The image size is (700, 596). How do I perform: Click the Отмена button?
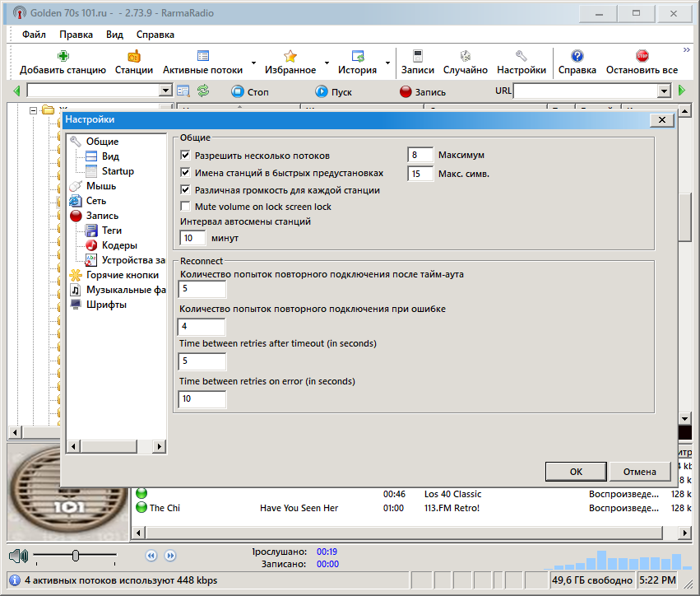(640, 472)
